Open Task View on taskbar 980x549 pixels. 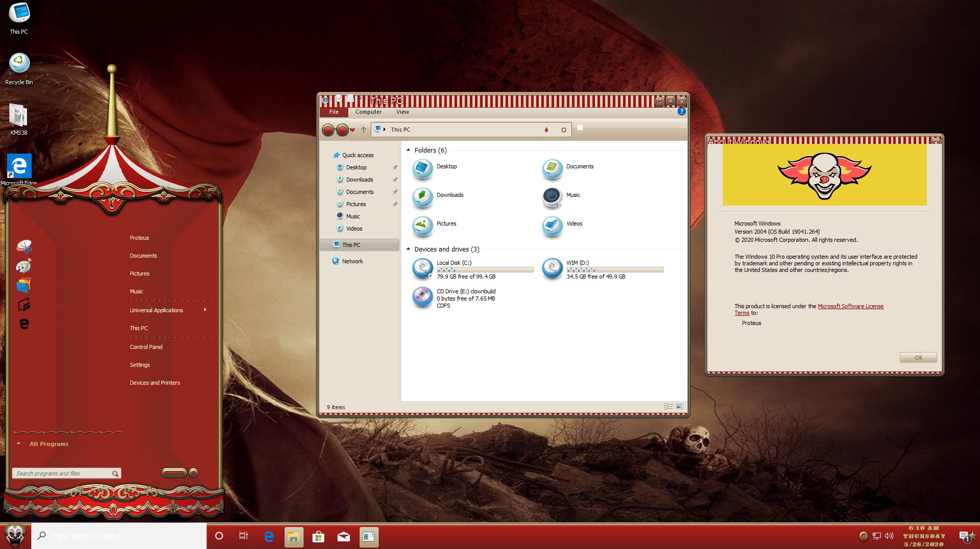click(x=244, y=536)
